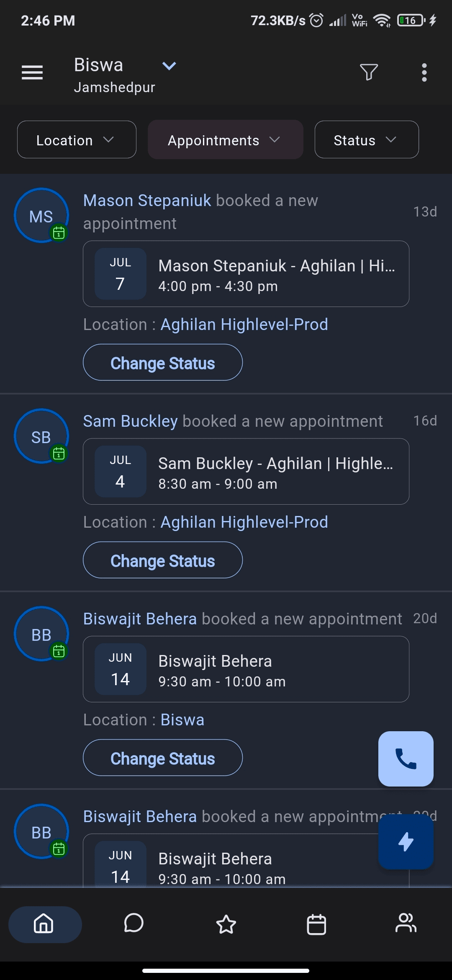This screenshot has width=452, height=980.
Task: Open the star reviews tab
Action: click(226, 924)
